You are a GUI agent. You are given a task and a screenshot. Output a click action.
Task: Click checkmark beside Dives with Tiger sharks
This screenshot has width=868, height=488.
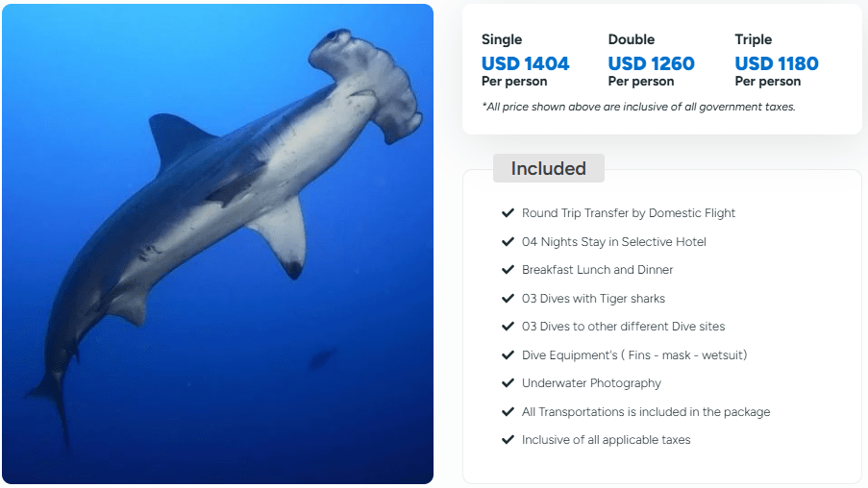point(508,299)
